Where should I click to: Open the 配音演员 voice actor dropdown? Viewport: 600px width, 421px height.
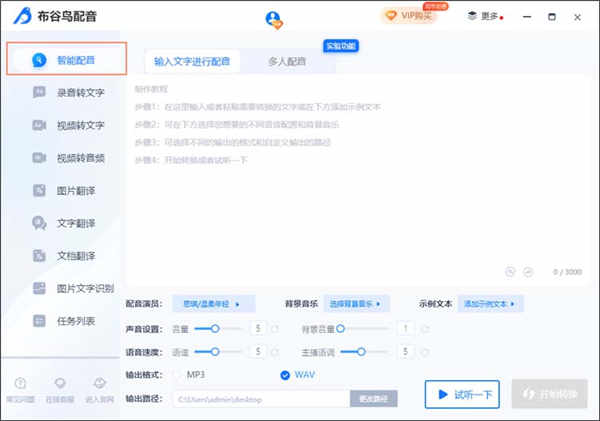pyautogui.click(x=214, y=304)
